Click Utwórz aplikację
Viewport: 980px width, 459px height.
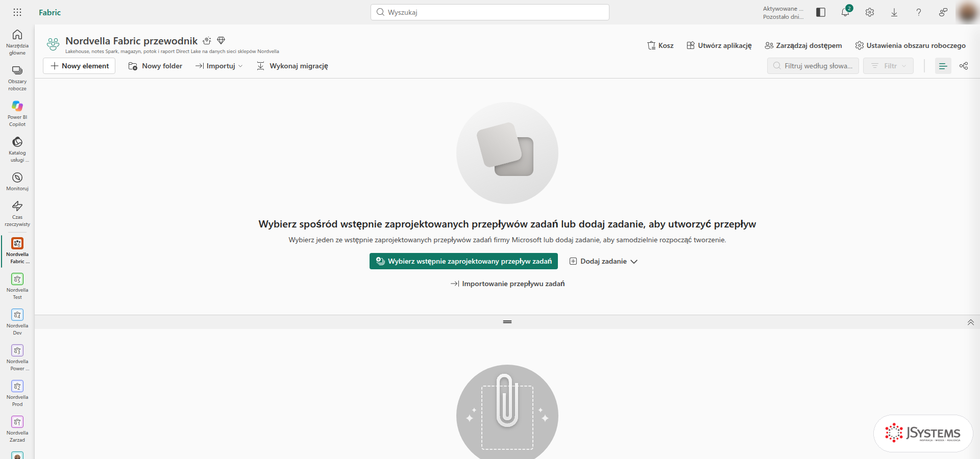[x=719, y=45]
